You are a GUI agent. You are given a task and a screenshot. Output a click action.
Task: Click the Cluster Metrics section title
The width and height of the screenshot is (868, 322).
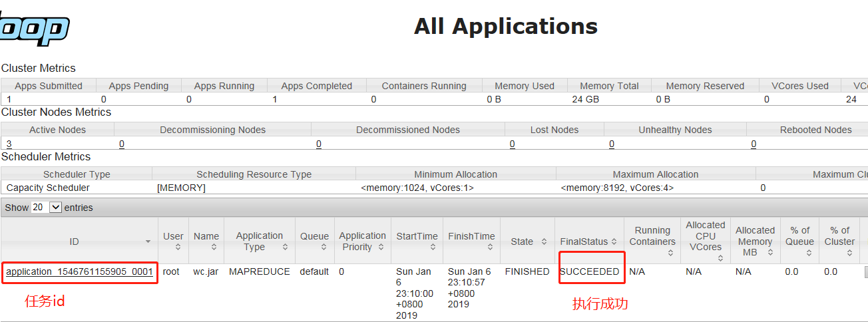click(39, 68)
